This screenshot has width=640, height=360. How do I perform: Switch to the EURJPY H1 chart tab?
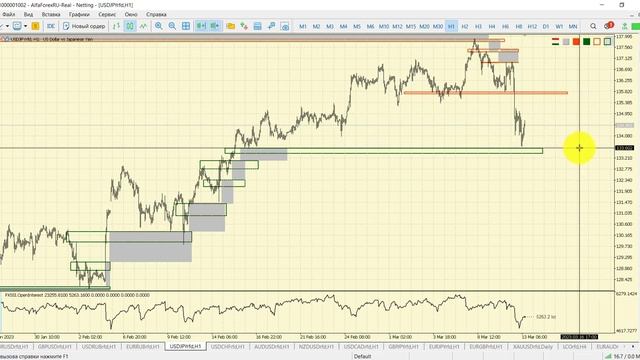click(444, 347)
